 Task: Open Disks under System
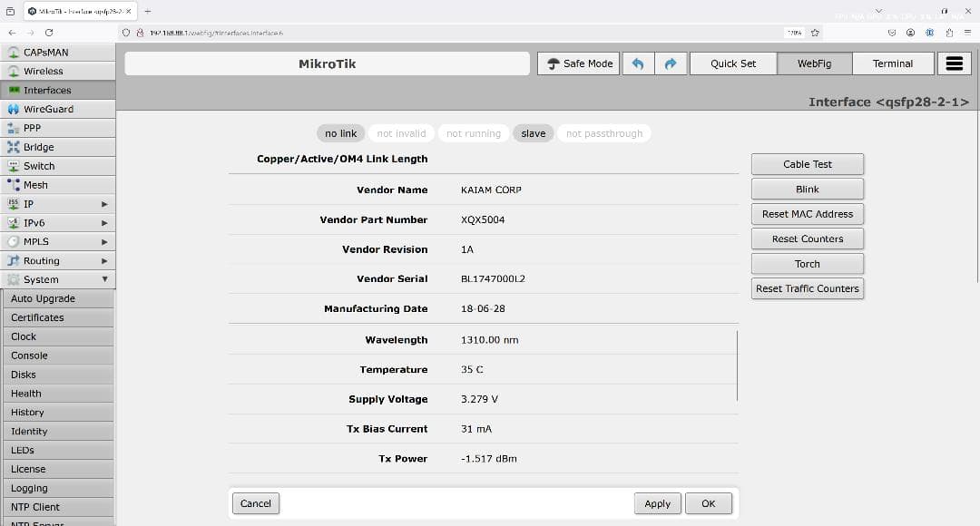pyautogui.click(x=58, y=375)
